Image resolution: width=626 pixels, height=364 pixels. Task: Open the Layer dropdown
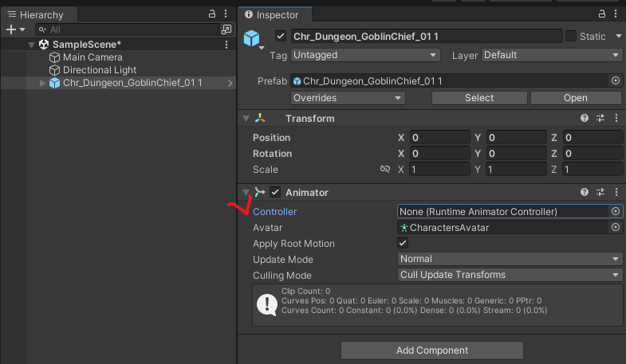pos(552,55)
